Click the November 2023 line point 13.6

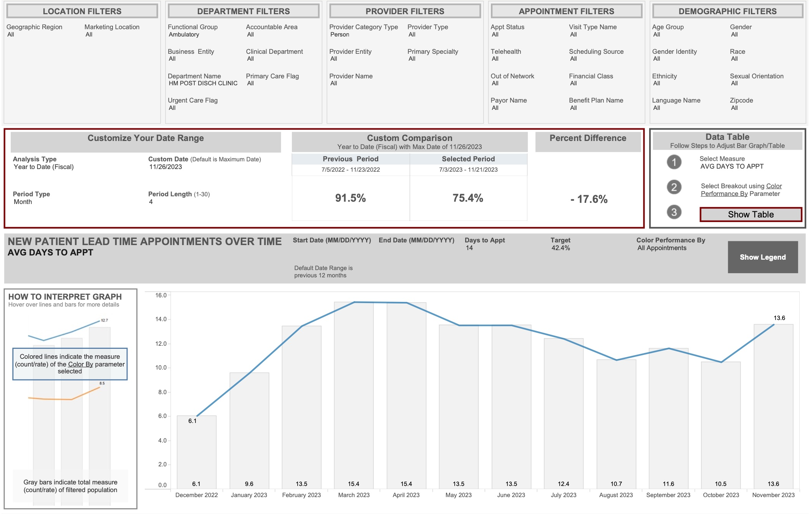774,325
